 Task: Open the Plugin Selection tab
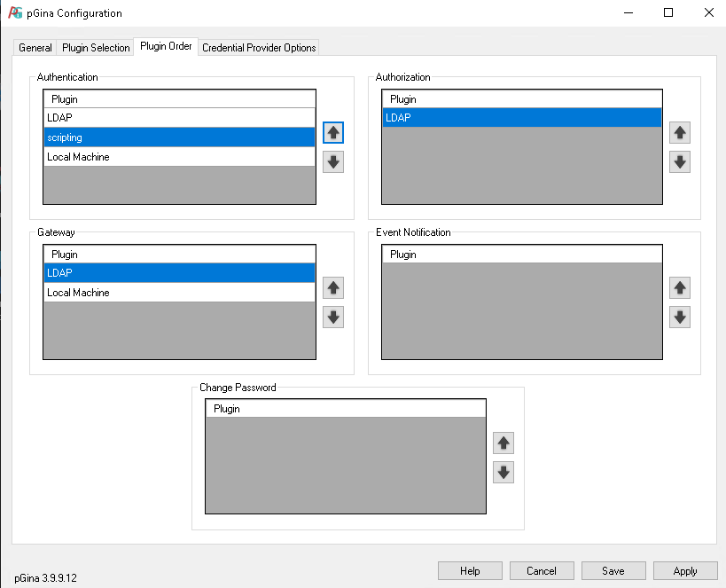[96, 48]
